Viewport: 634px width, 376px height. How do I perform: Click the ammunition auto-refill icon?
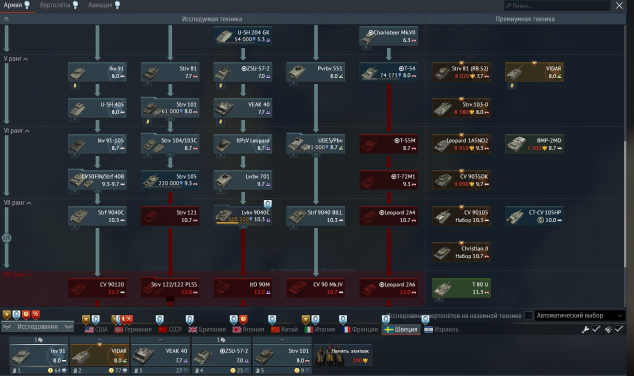click(x=608, y=330)
